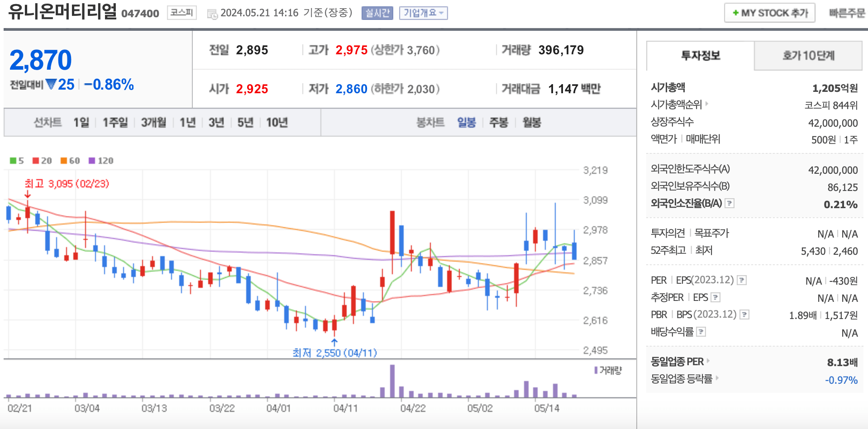Click the 동일업종 PER value 8.13배
This screenshot has height=429, width=868.
pyautogui.click(x=842, y=362)
